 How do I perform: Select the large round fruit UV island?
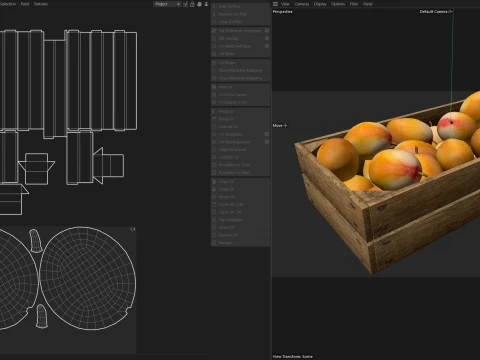(x=88, y=278)
